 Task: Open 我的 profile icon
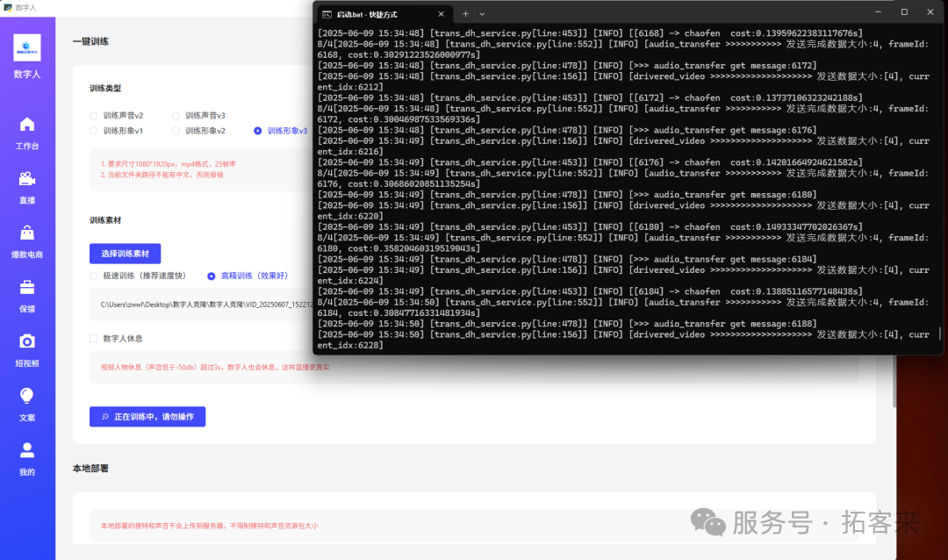click(27, 450)
